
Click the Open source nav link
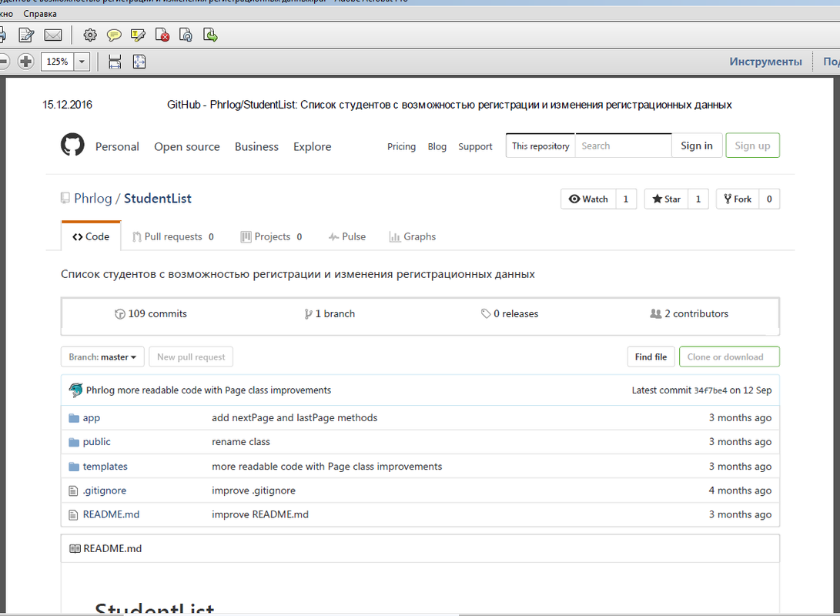point(187,147)
